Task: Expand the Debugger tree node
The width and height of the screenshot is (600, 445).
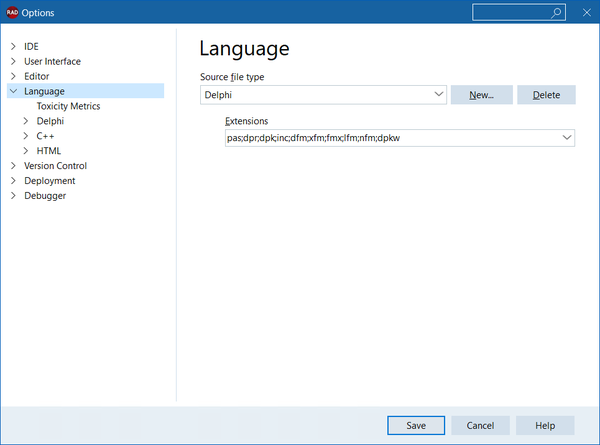Action: (x=13, y=196)
